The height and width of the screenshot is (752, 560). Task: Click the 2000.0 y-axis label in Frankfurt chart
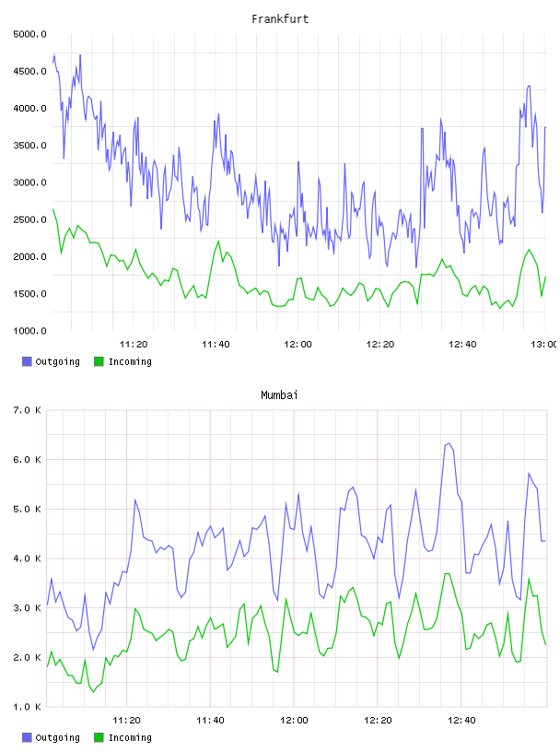(29, 256)
